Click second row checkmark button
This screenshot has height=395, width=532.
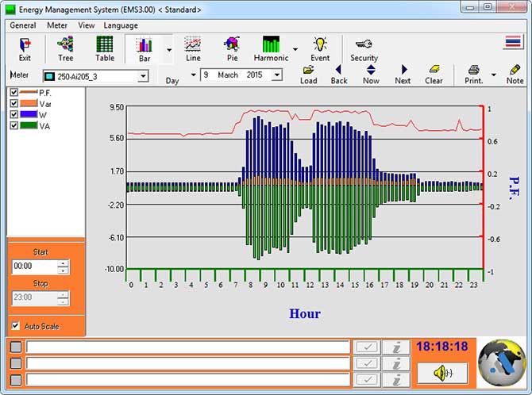click(x=367, y=363)
